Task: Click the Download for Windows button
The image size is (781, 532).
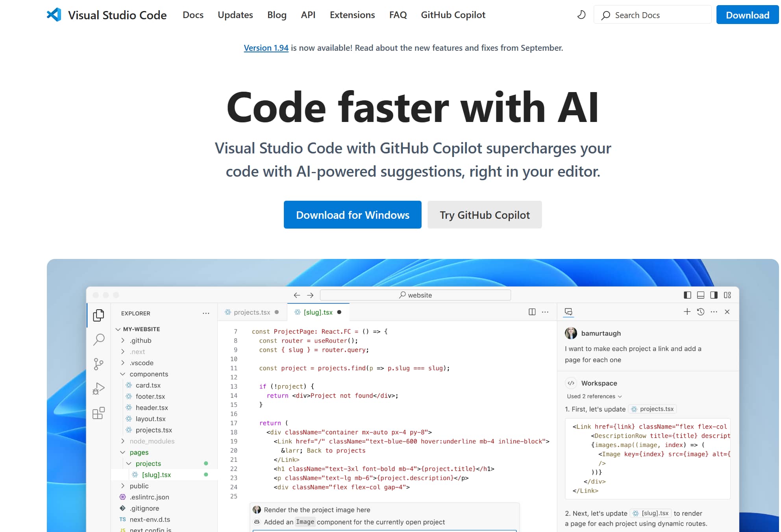Action: coord(352,215)
